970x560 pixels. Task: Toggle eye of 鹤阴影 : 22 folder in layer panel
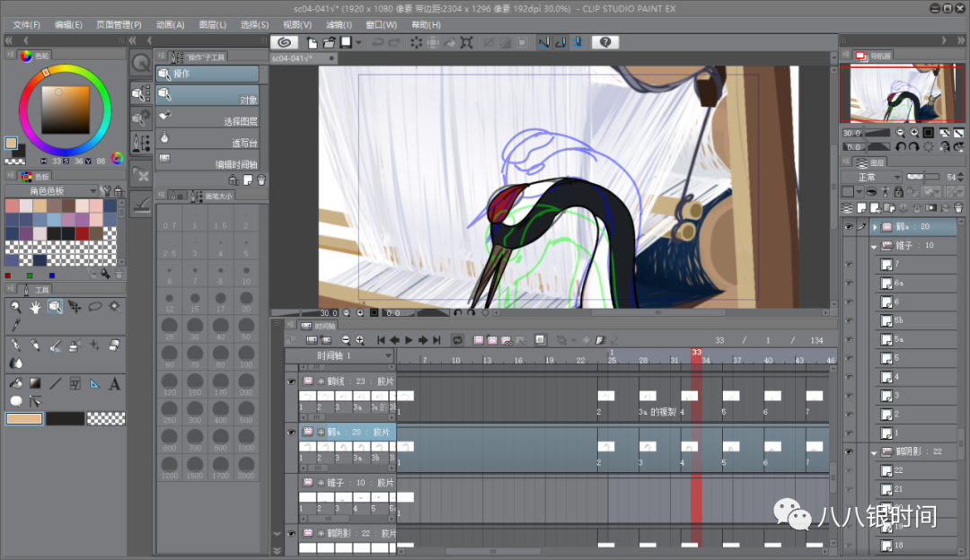click(849, 451)
